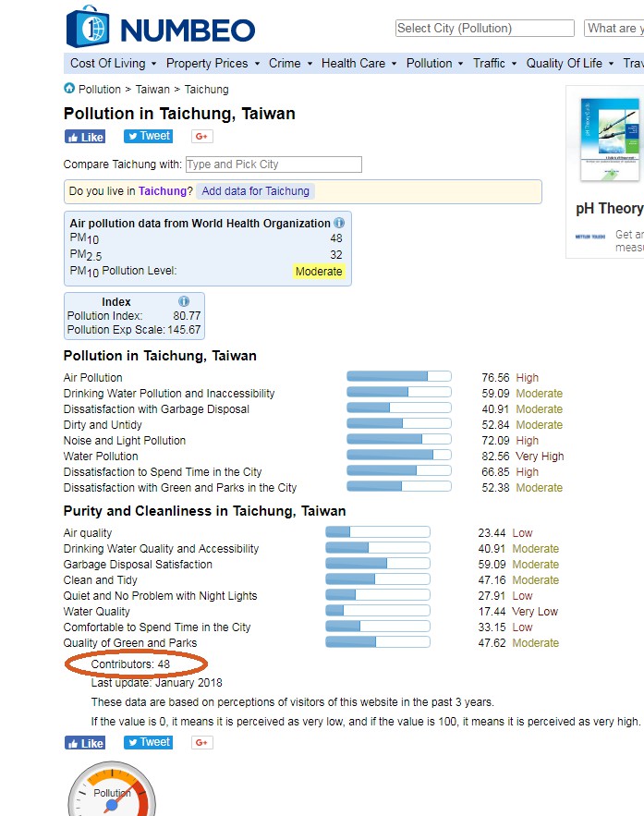The image size is (644, 816).
Task: Click the Numbeo logo
Action: [160, 28]
